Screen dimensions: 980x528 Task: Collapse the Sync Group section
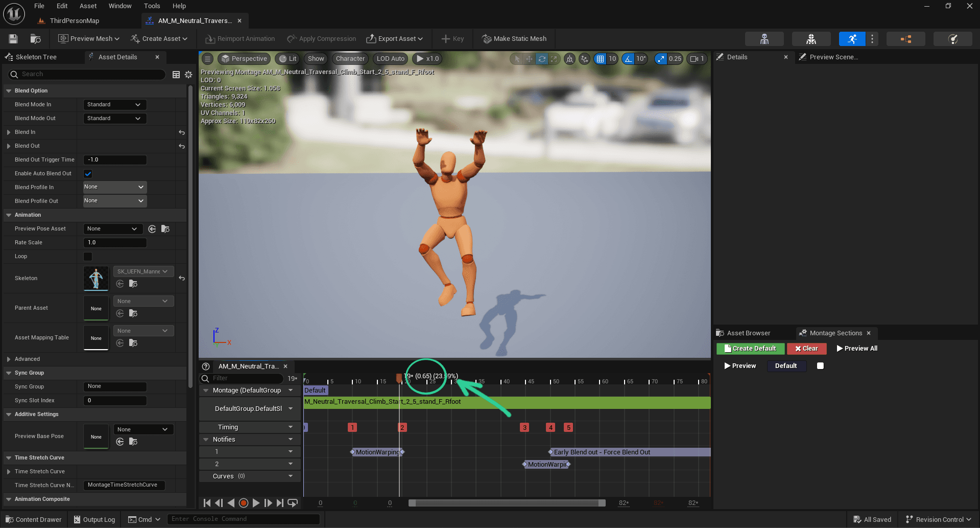coord(9,373)
